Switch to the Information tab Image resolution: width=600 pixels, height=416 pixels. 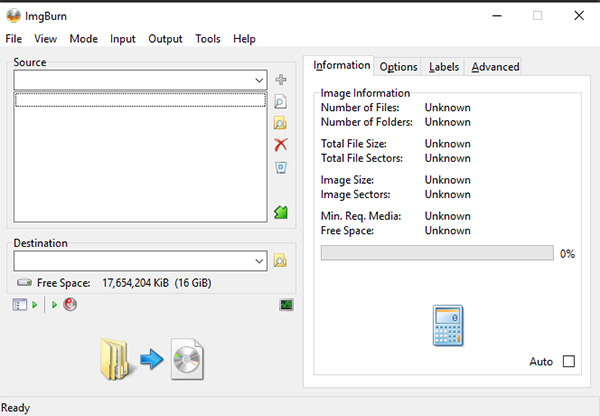(x=339, y=65)
